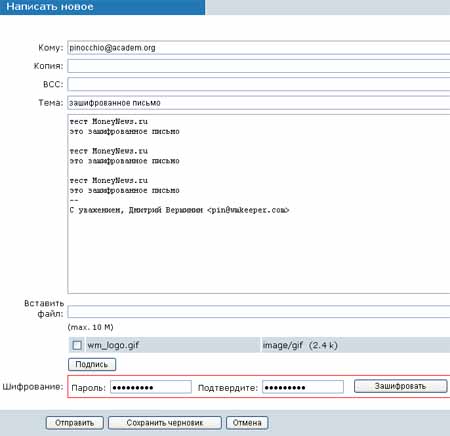Click the (max. 10 M) size note
Screen dimensions: 450x436
click(x=91, y=327)
